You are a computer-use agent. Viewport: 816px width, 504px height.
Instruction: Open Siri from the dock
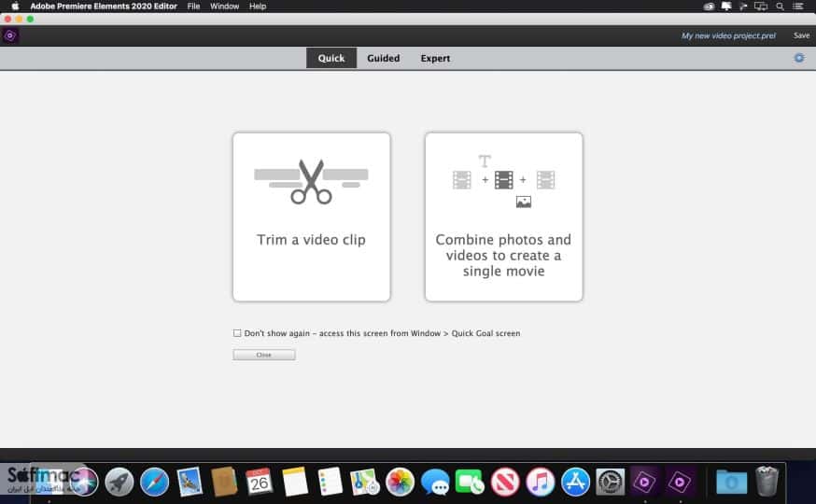coord(83,482)
